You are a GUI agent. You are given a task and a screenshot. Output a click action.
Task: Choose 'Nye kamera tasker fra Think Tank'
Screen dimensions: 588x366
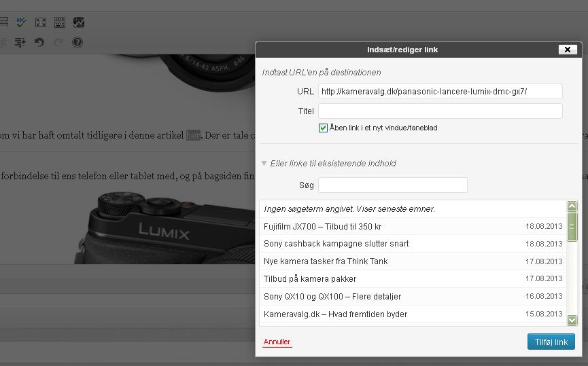[x=326, y=261]
